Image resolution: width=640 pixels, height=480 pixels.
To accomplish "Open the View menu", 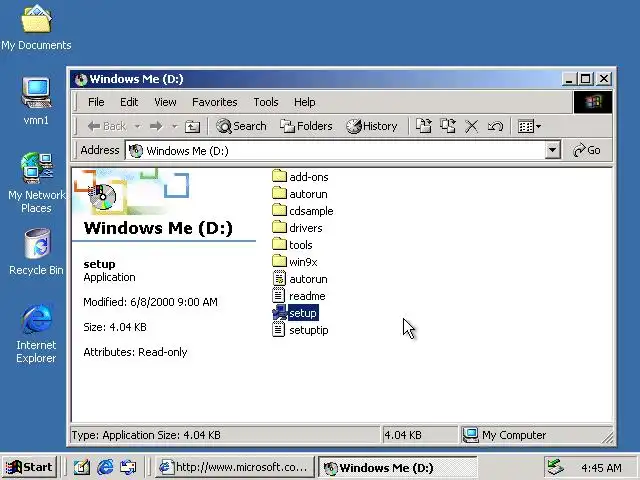I will pos(165,102).
